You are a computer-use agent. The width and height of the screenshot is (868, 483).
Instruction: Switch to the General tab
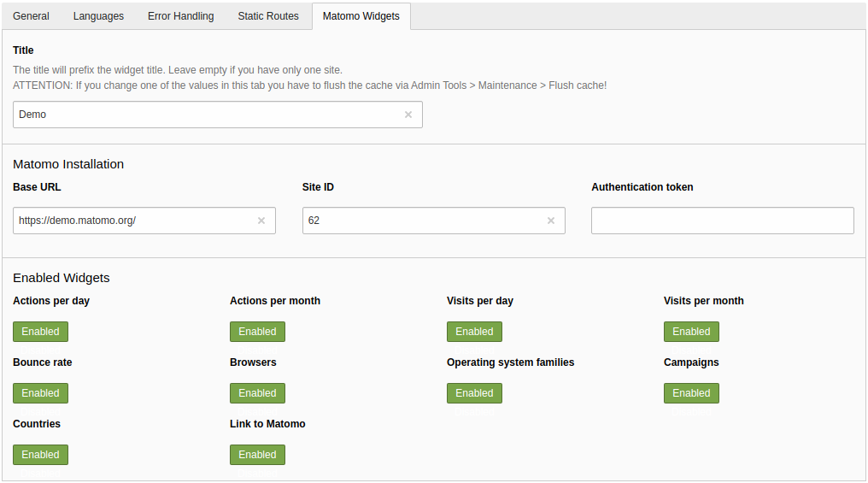(31, 16)
